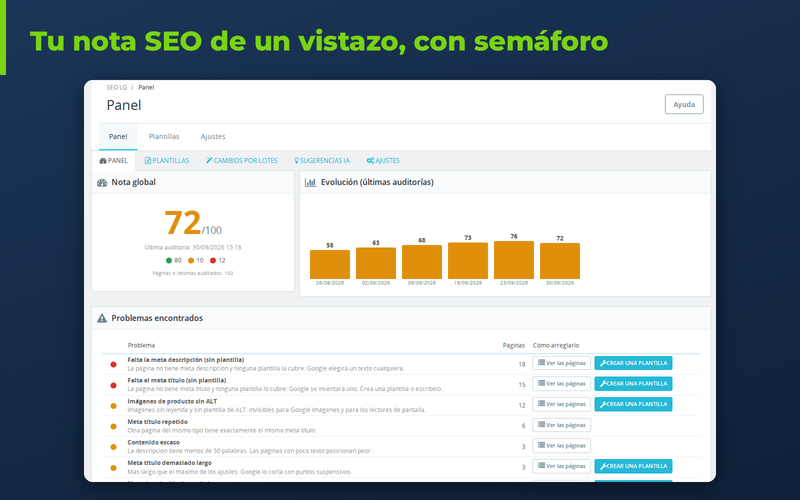Click the green status dot next to 80
The image size is (800, 500).
tap(169, 260)
